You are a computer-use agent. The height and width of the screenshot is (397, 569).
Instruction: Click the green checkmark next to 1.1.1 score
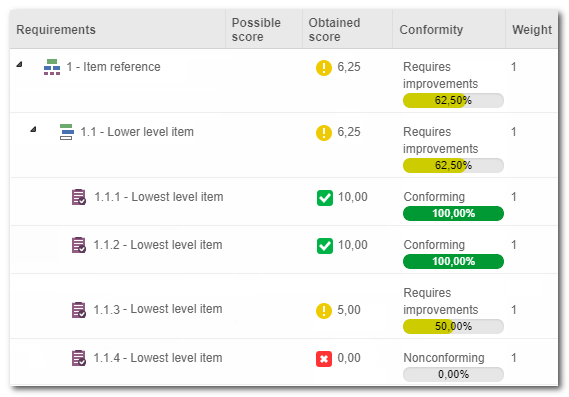coord(325,198)
